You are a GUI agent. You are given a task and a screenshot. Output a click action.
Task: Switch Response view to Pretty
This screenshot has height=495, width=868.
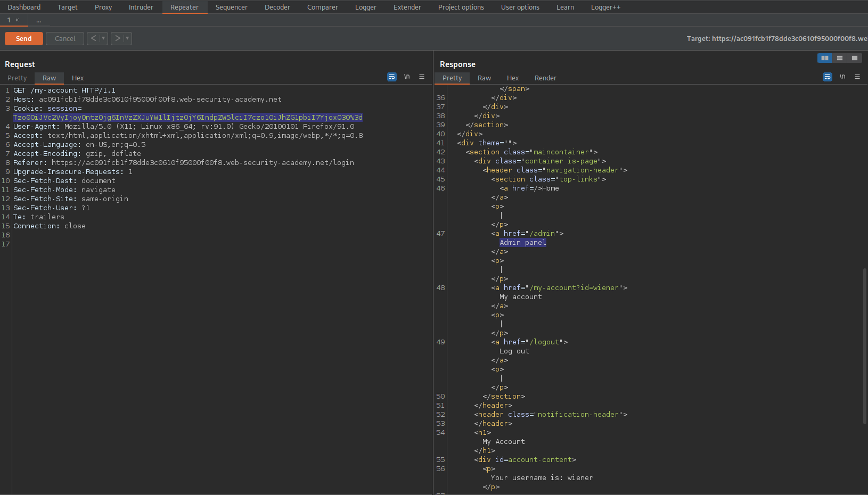click(x=452, y=78)
